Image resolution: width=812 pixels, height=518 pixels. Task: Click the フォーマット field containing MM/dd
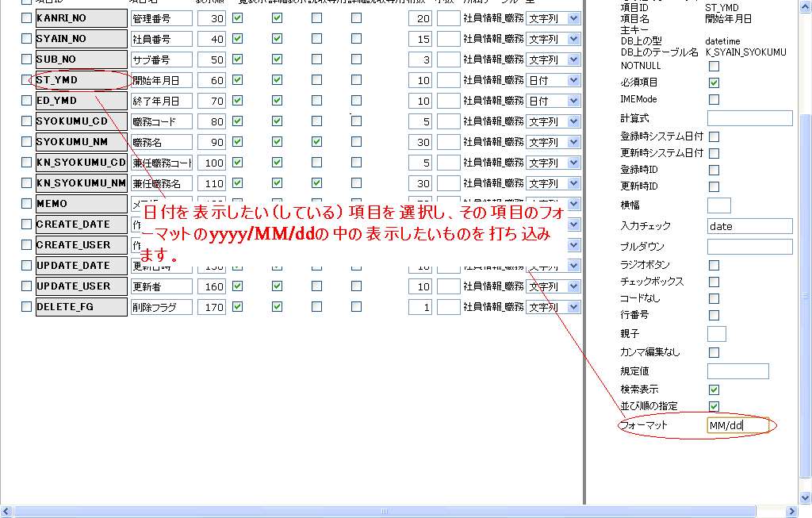737,426
